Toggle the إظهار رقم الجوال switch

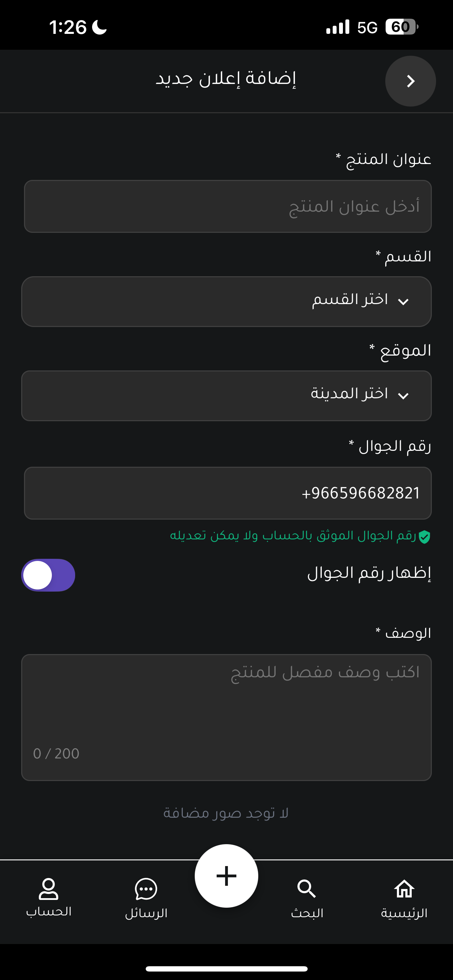click(48, 575)
